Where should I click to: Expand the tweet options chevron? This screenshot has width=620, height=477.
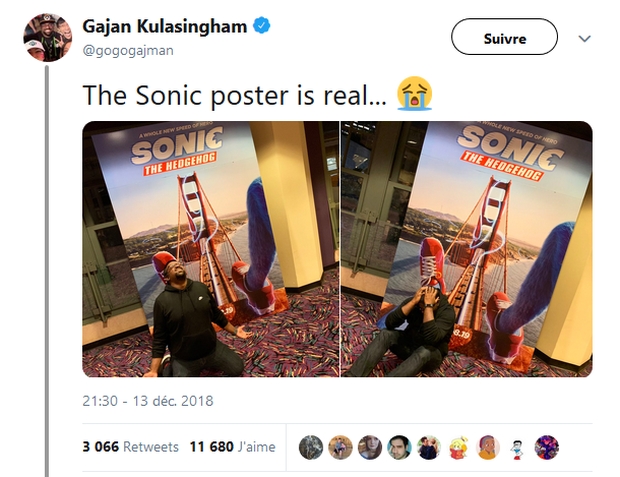585,39
